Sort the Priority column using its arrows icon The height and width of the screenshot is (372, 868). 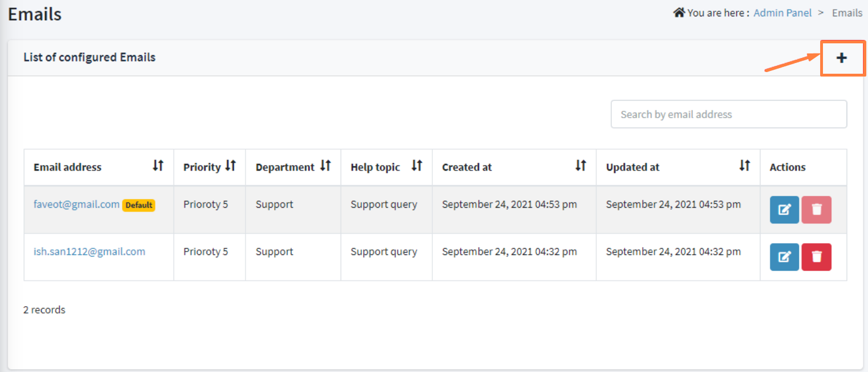coord(231,165)
